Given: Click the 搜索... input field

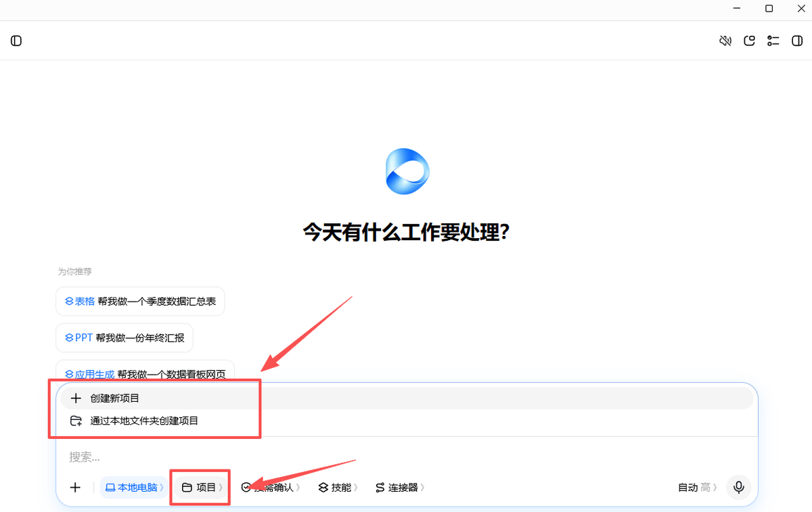Looking at the screenshot, I should [407, 457].
